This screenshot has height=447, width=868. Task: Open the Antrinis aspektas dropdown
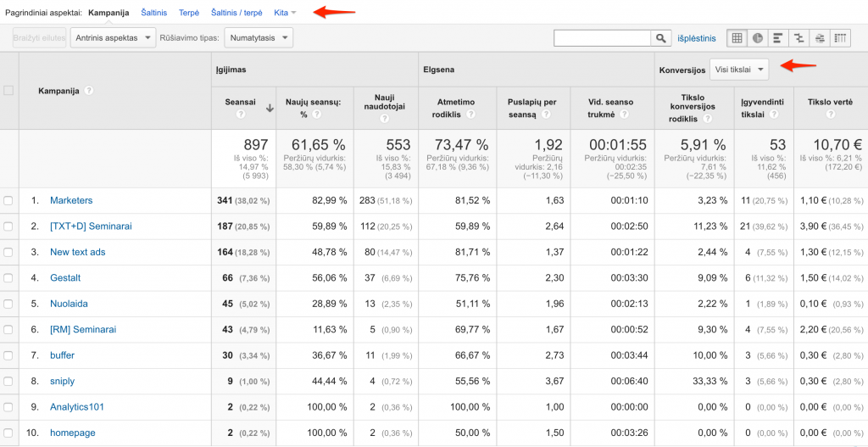point(114,38)
